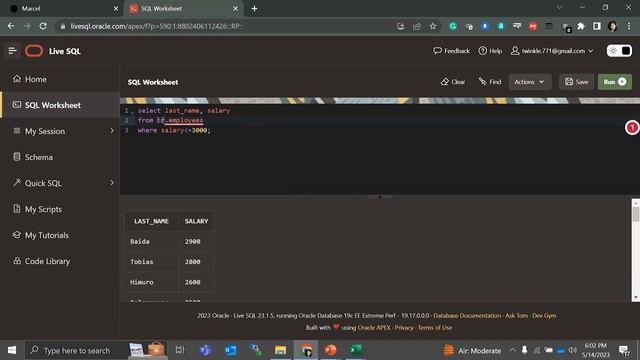Open the Help menu
This screenshot has height=360, width=640.
[490, 51]
